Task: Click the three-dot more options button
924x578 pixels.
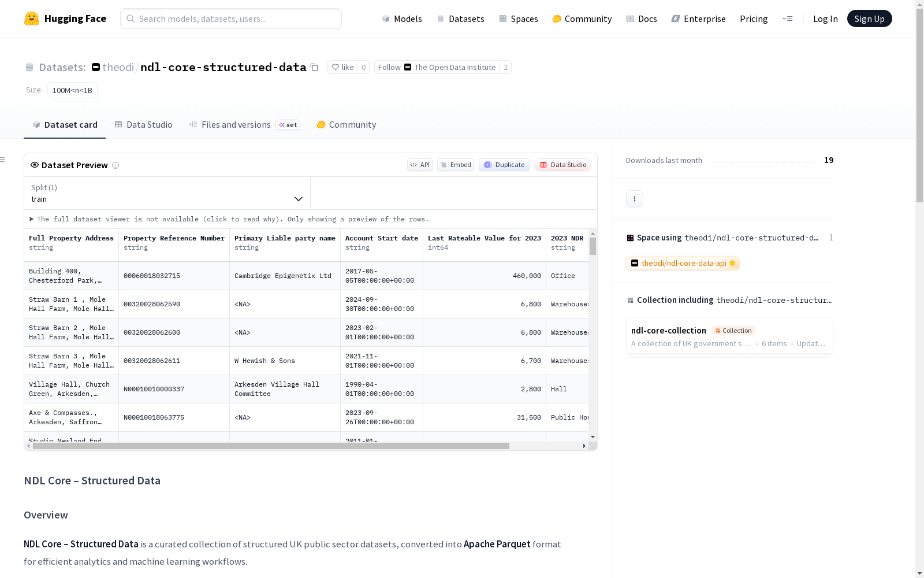Action: pyautogui.click(x=635, y=199)
